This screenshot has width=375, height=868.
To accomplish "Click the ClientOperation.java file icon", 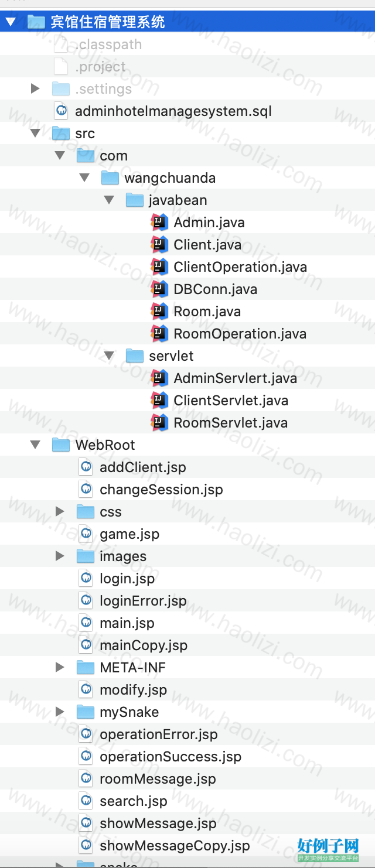I will [x=159, y=267].
